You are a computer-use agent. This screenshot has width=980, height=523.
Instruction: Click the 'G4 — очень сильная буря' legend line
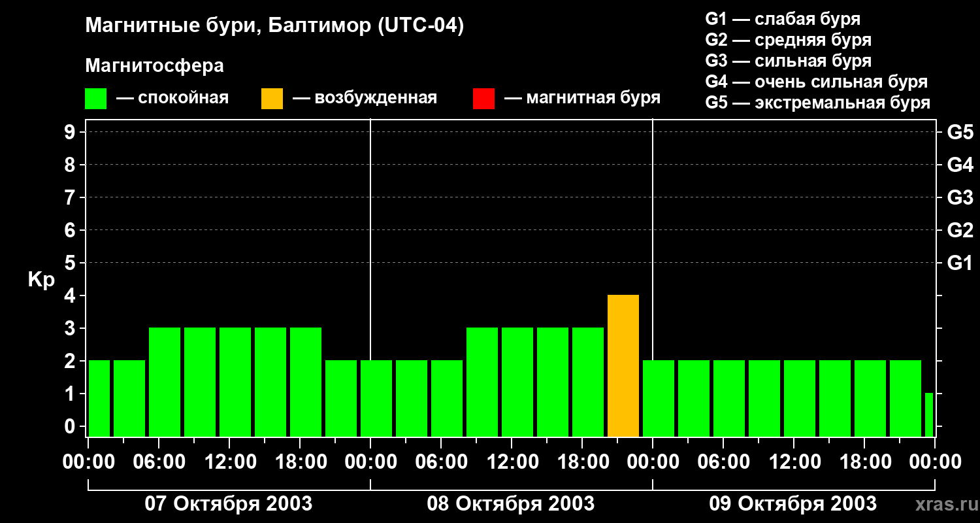(817, 82)
